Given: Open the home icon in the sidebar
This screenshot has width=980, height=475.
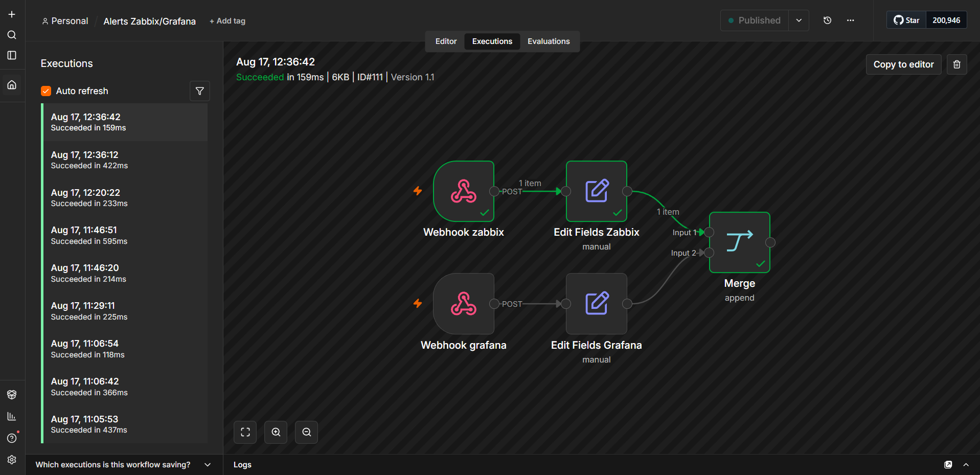Looking at the screenshot, I should (12, 85).
